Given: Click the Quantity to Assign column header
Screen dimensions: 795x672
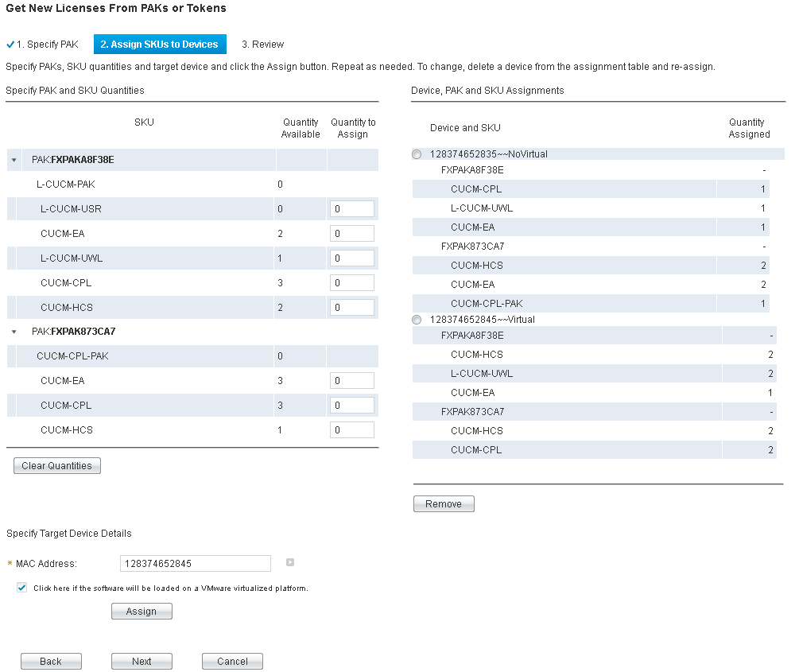Looking at the screenshot, I should click(x=353, y=128).
